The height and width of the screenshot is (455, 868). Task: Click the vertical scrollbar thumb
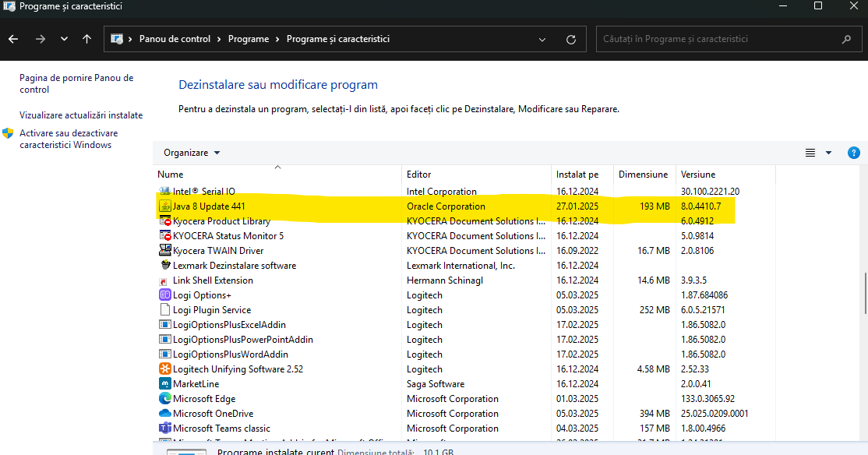coord(865,294)
